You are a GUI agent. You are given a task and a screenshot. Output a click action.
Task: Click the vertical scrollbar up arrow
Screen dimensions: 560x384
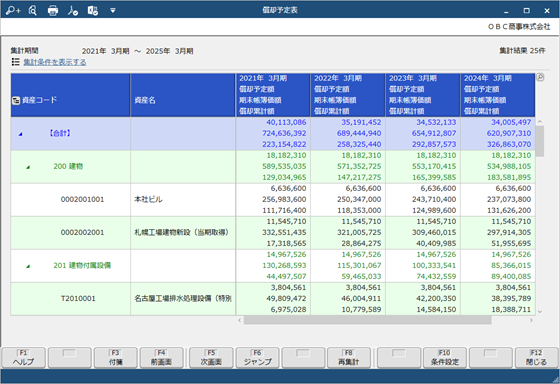tap(540, 122)
